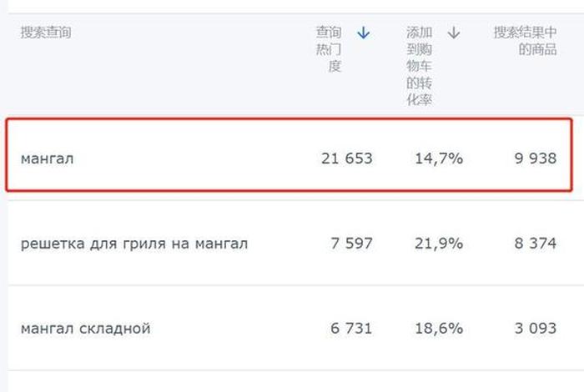Screen dimensions: 584x392
Task: Select the conversion value 18,6%
Action: coord(438,329)
